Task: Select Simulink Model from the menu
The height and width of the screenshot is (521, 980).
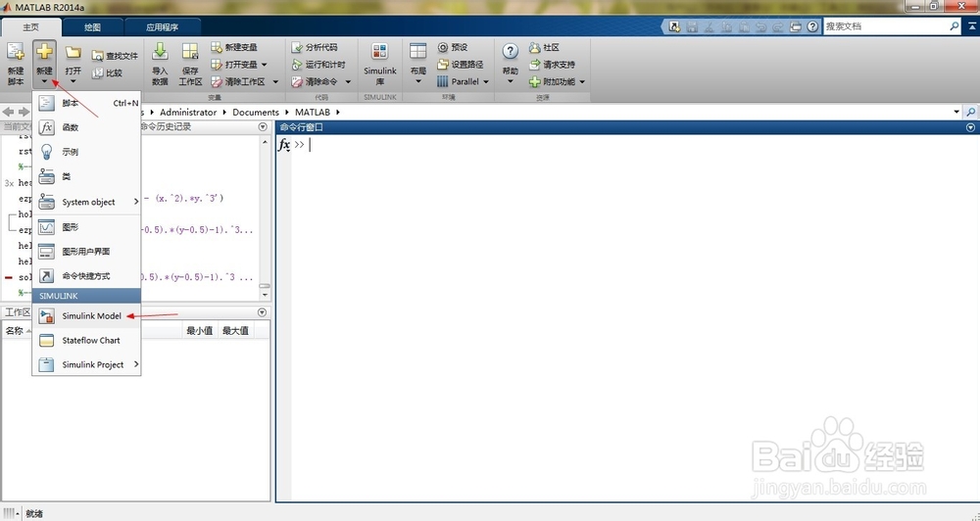Action: 87,316
